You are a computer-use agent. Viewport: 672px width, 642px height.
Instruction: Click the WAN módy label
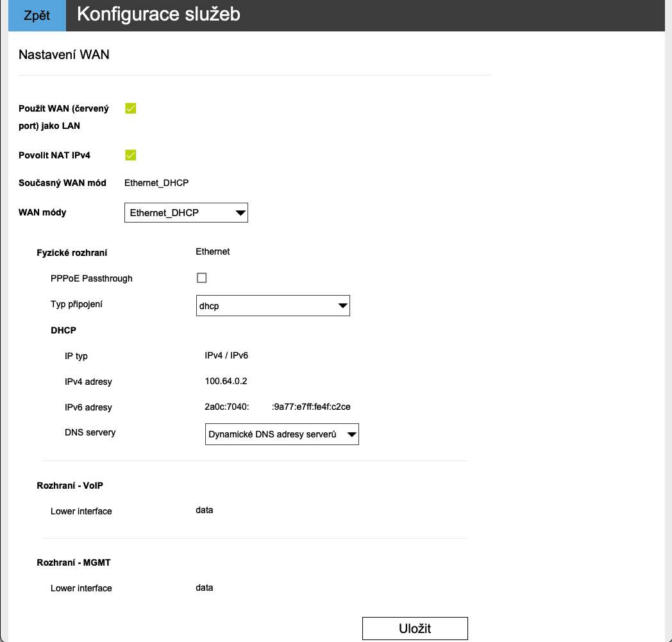[x=42, y=212]
